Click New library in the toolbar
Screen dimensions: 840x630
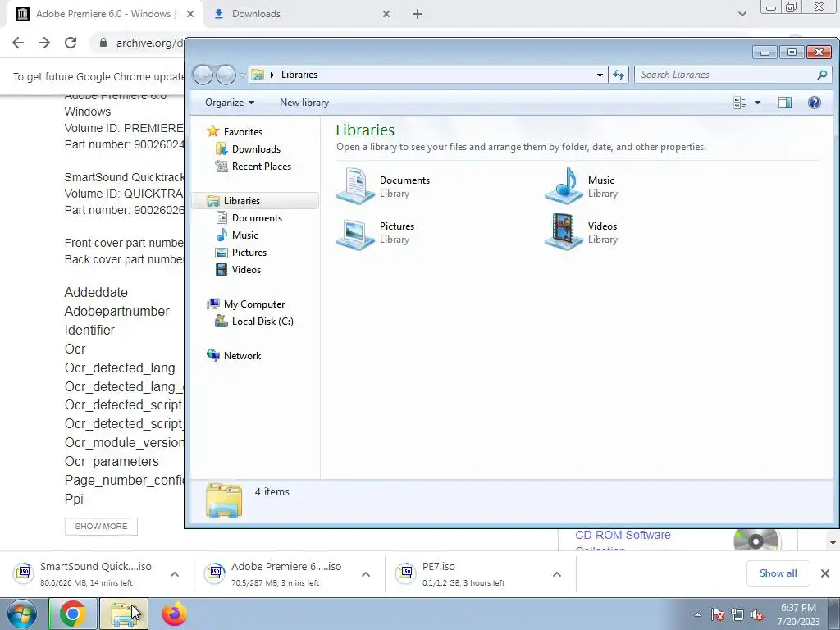tap(304, 103)
